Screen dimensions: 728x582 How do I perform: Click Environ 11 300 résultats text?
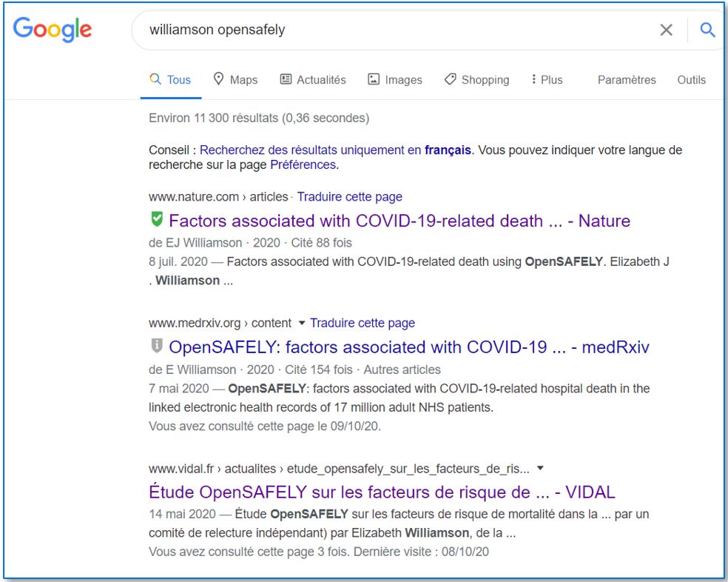[259, 118]
